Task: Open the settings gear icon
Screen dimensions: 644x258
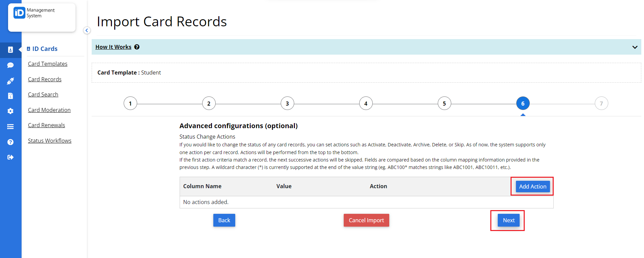Action: click(10, 111)
